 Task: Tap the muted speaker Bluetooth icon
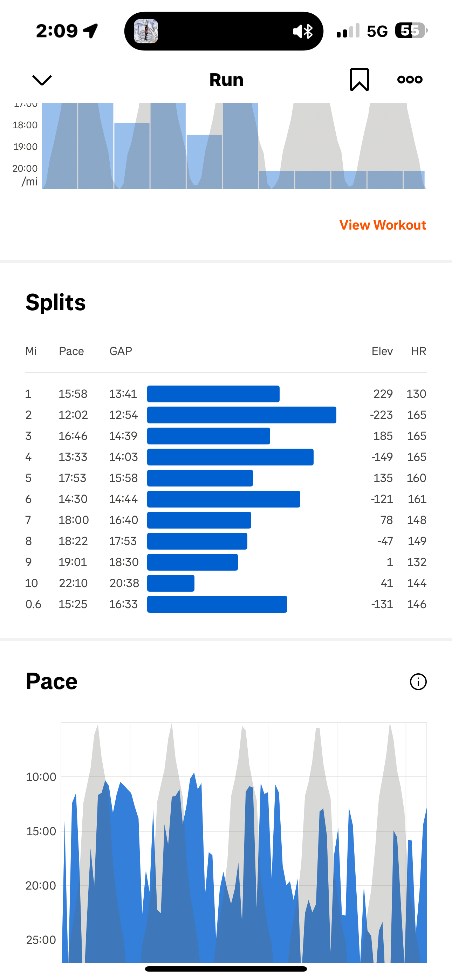(303, 31)
